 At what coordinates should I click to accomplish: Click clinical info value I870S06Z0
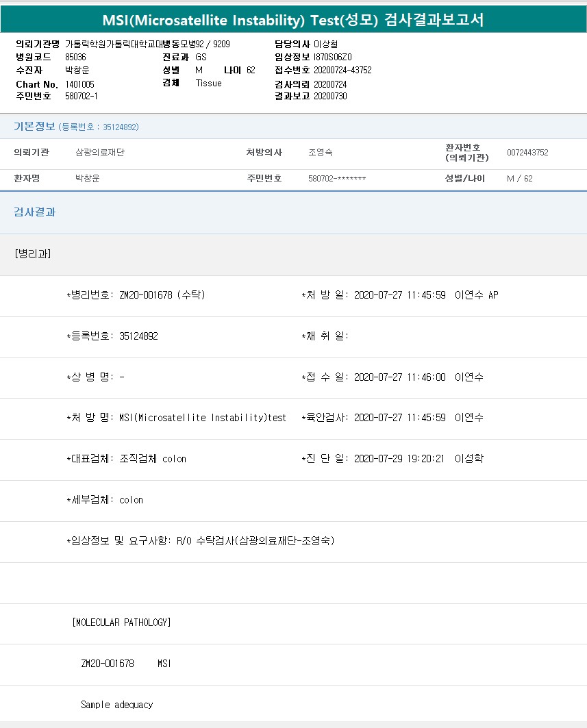(332, 57)
